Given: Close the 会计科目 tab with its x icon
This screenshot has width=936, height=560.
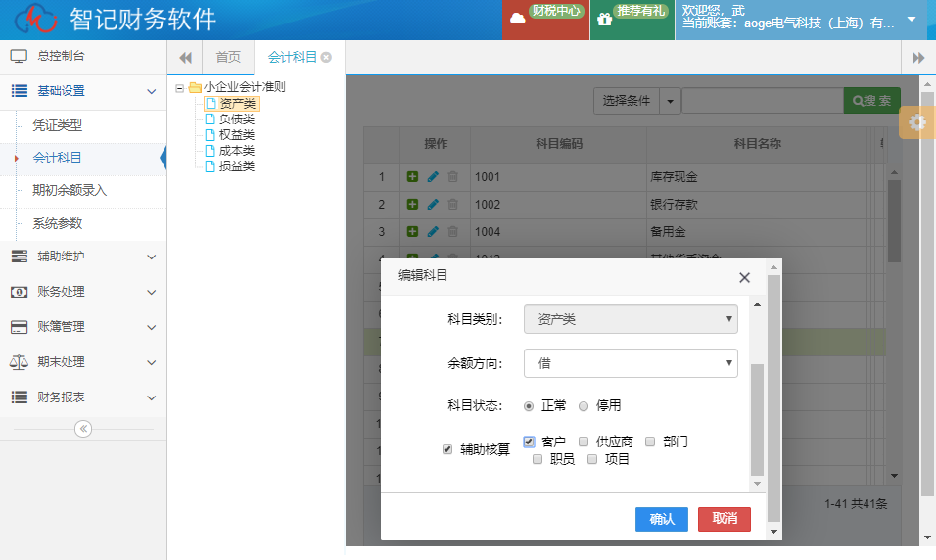Looking at the screenshot, I should pos(326,58).
